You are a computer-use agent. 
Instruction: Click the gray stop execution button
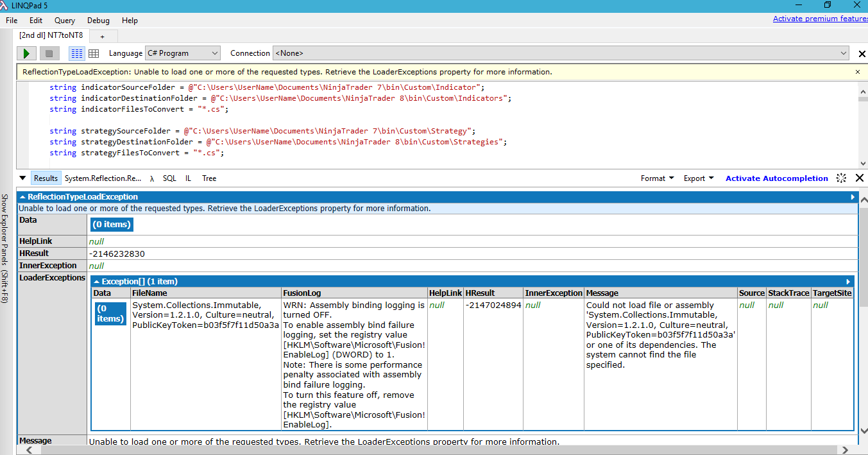pos(48,53)
